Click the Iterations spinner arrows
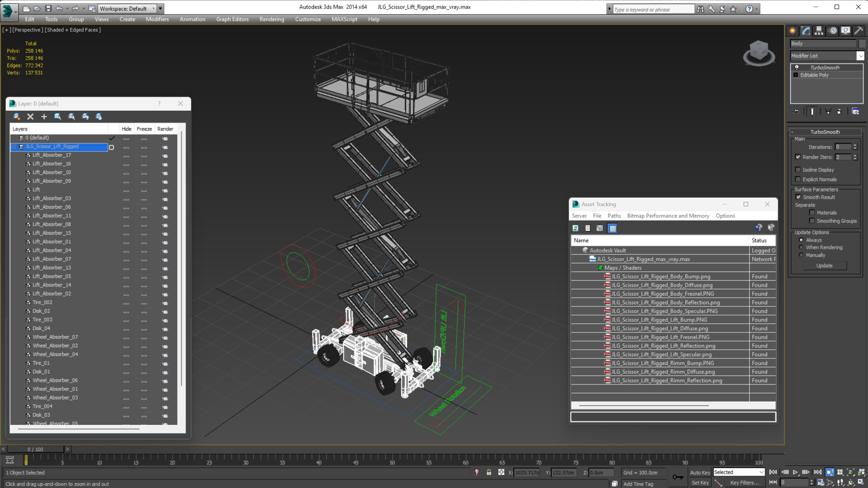868x488 pixels. click(x=855, y=147)
